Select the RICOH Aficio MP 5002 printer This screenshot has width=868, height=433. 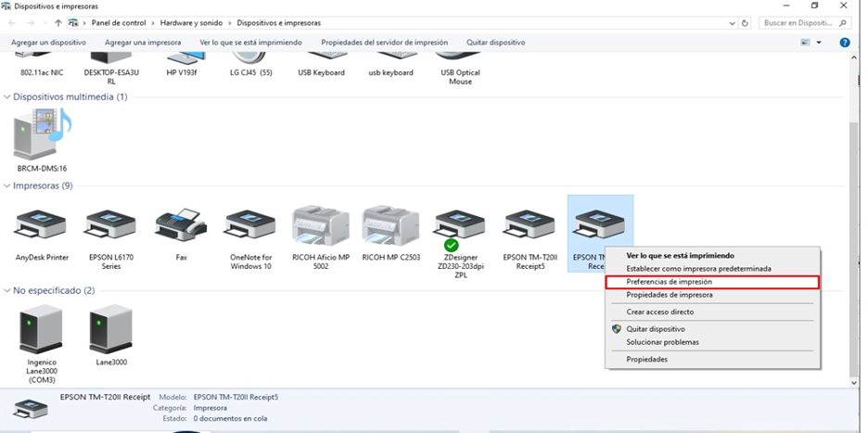(x=320, y=225)
